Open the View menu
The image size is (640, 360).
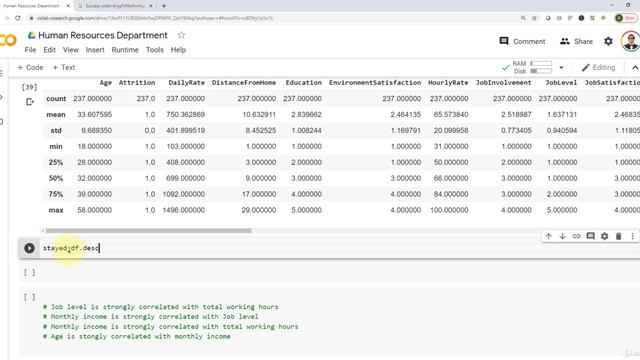click(x=71, y=50)
